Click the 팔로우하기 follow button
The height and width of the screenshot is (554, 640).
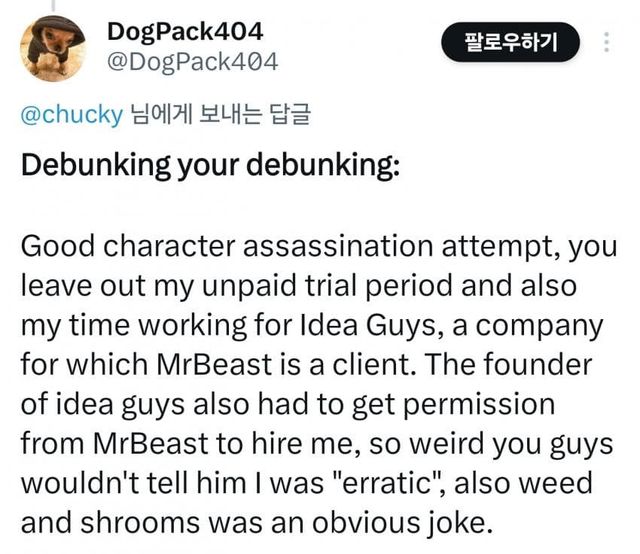point(510,42)
